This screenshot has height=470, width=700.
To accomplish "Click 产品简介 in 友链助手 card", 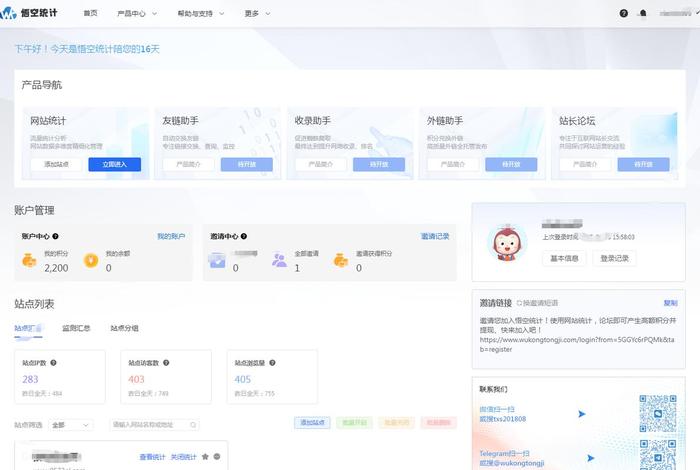I will pos(188,164).
